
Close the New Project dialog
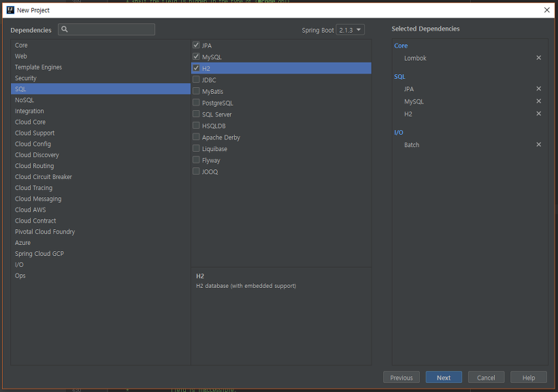546,10
